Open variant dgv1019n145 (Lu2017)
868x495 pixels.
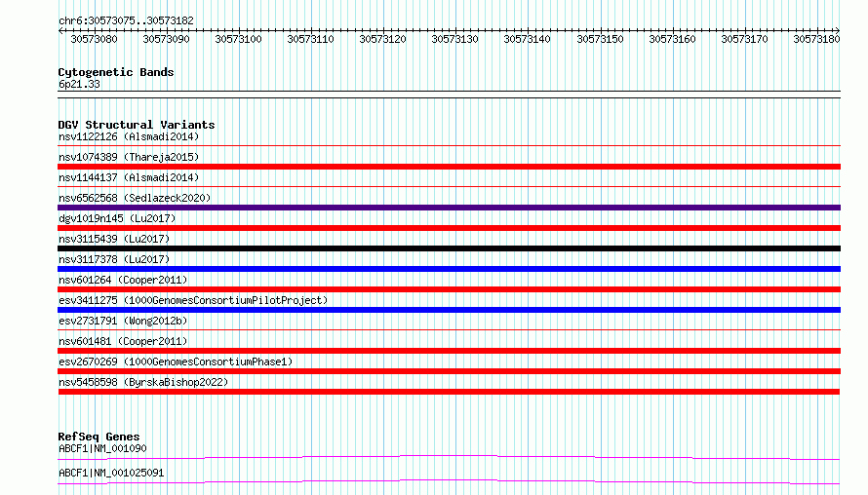117,218
